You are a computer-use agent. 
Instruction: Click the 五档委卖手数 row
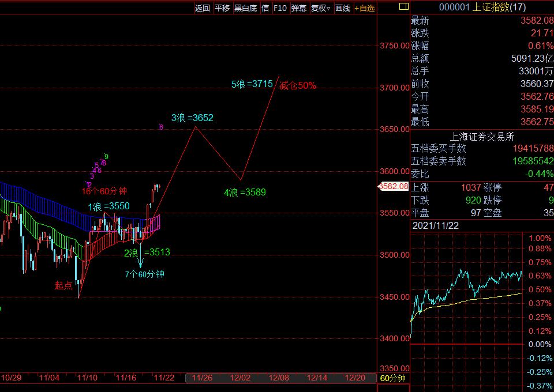point(482,161)
